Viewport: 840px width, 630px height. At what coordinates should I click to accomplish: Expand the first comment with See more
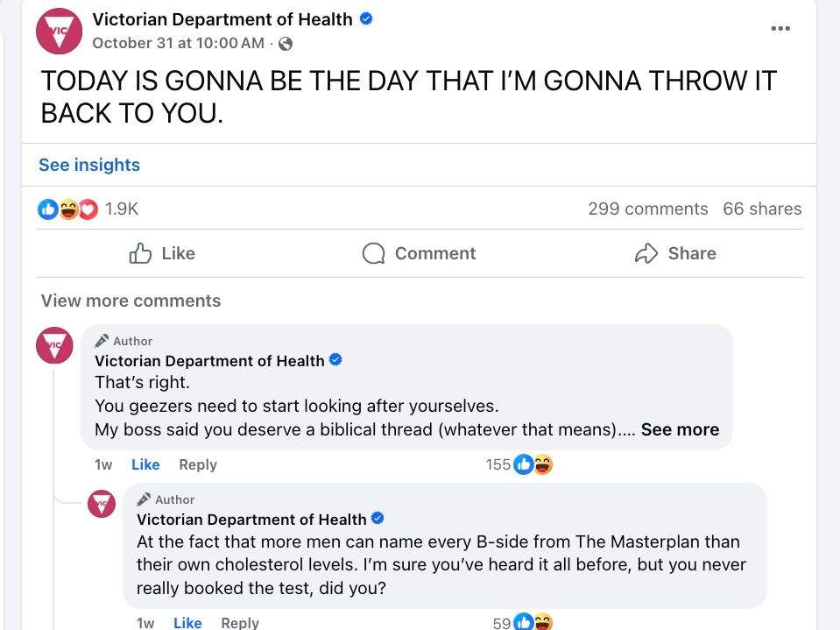pyautogui.click(x=680, y=429)
